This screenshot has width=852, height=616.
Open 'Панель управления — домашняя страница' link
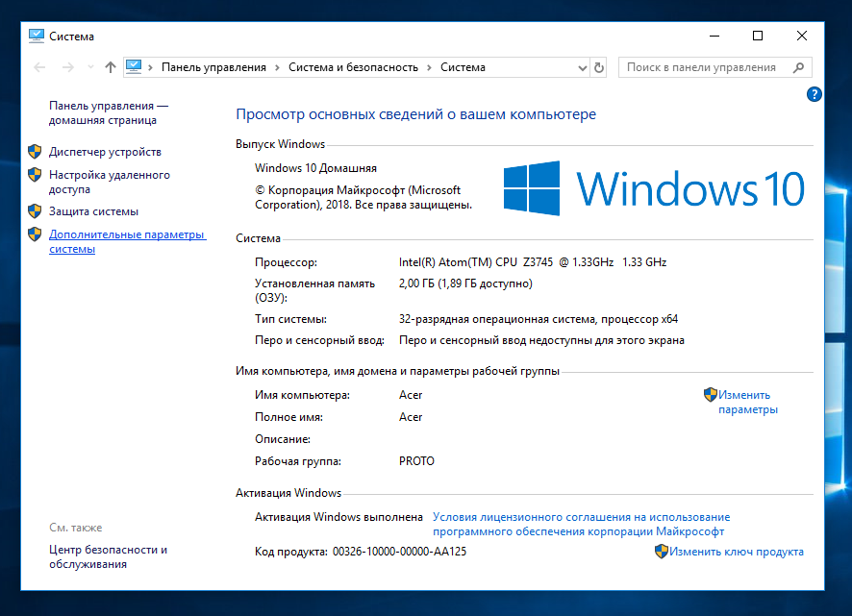point(109,113)
